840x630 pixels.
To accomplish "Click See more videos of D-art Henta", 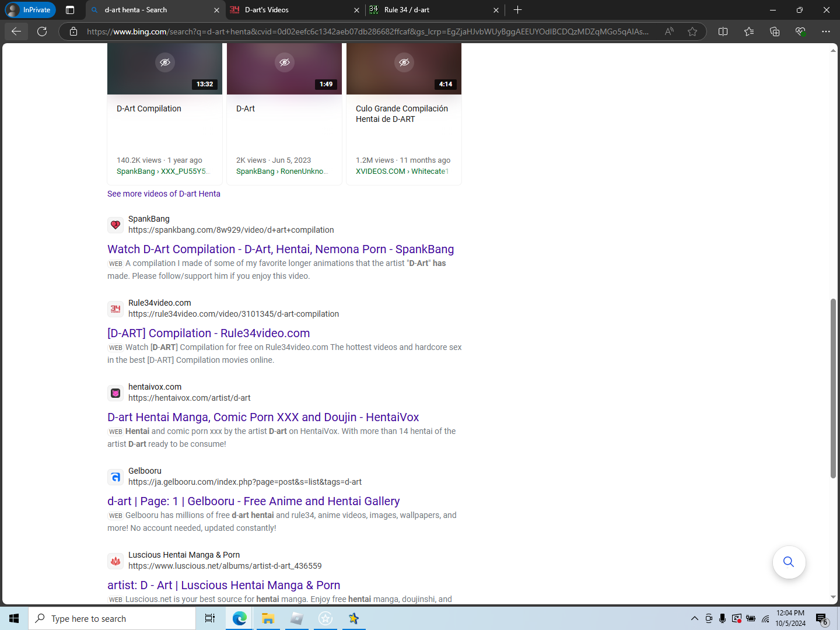I will point(164,194).
